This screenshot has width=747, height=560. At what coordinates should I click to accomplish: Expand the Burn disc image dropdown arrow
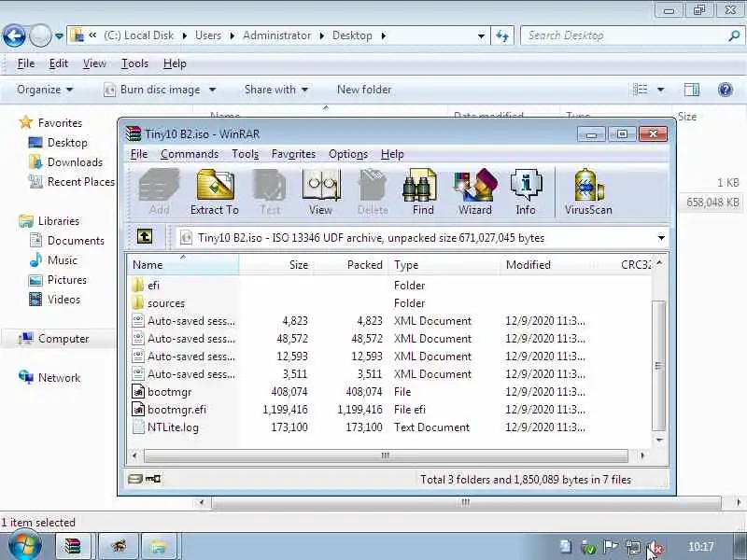[213, 90]
